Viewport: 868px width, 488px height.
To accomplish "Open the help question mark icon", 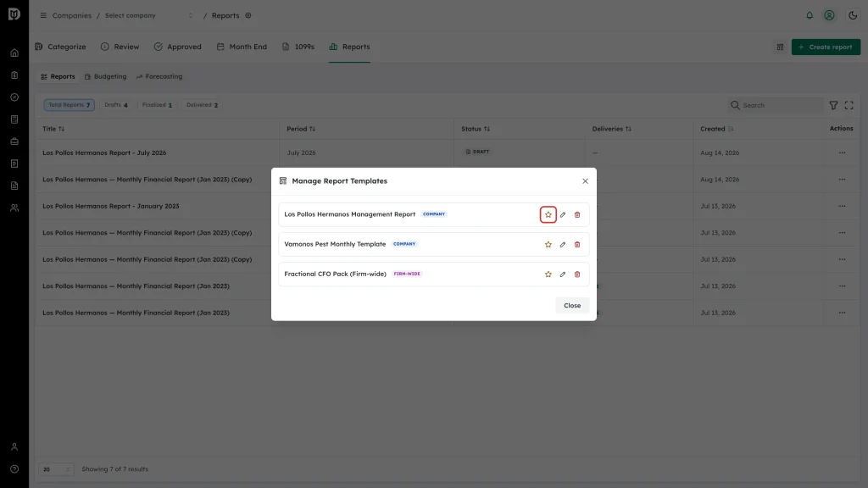I will tap(14, 469).
